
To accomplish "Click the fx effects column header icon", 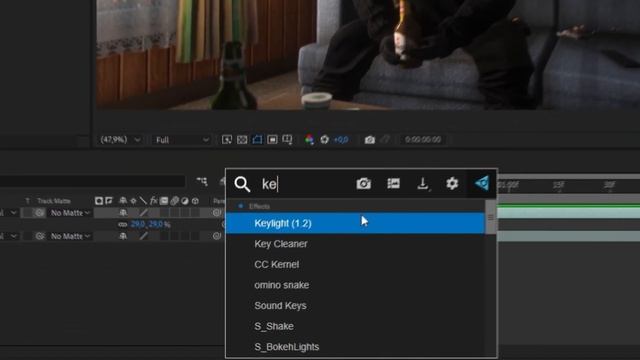I will 153,200.
